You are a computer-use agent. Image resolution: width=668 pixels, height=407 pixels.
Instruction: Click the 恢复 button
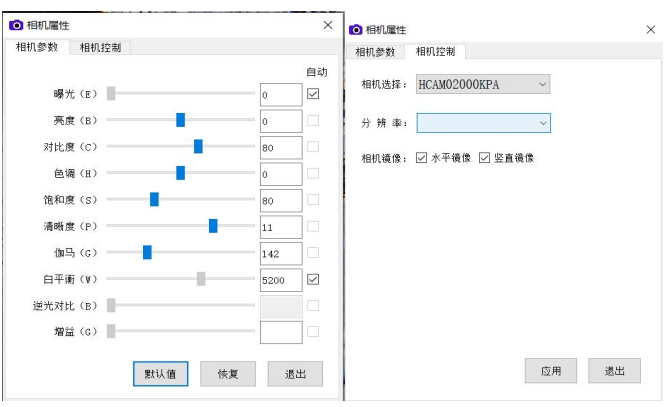point(228,374)
